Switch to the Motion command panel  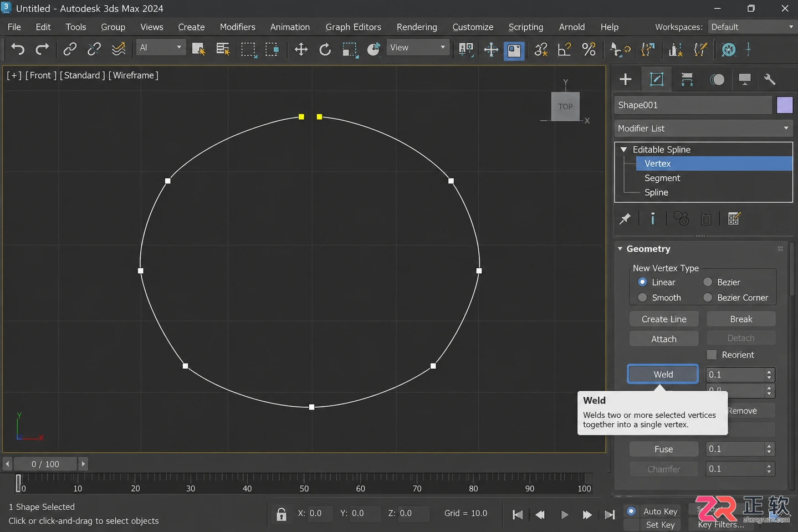(x=717, y=79)
